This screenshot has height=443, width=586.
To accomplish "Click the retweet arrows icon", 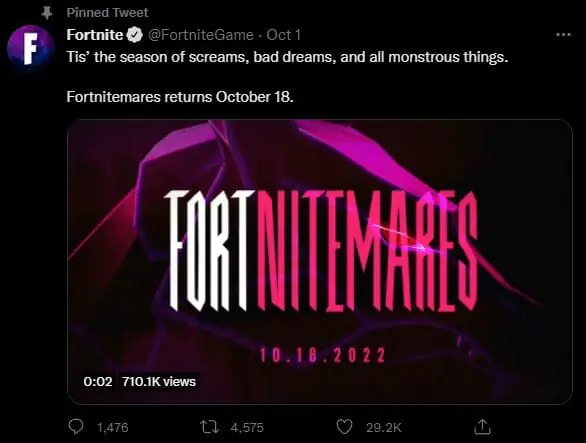I will click(209, 427).
